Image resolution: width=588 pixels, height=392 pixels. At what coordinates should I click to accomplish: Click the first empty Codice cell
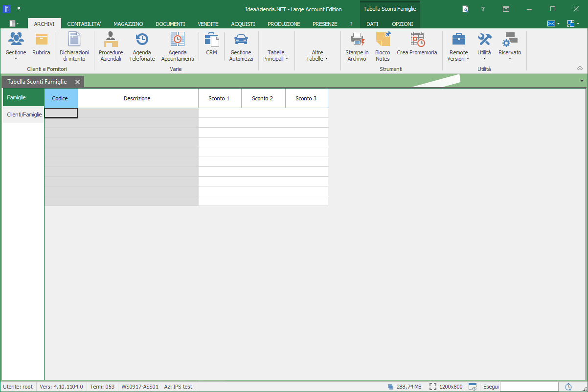point(61,113)
